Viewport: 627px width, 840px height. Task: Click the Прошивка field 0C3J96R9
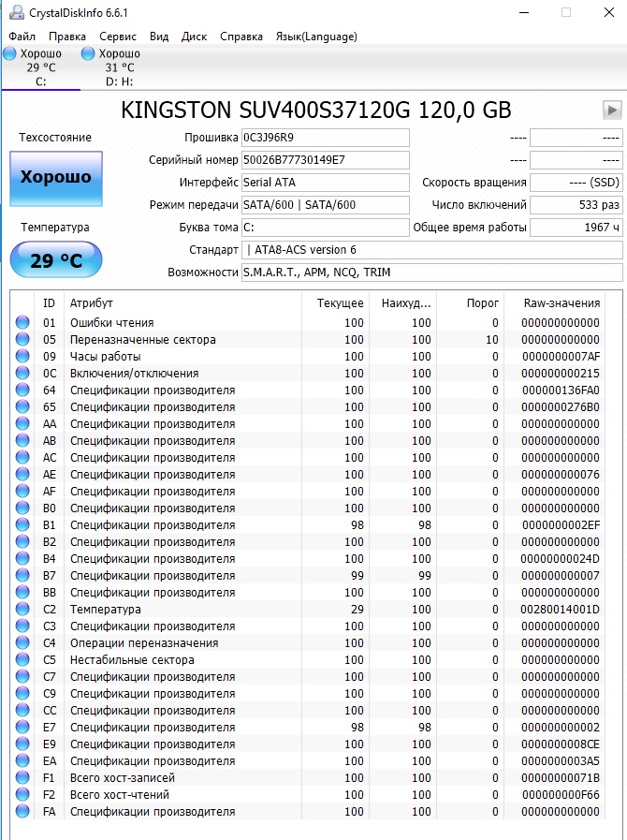(x=325, y=138)
